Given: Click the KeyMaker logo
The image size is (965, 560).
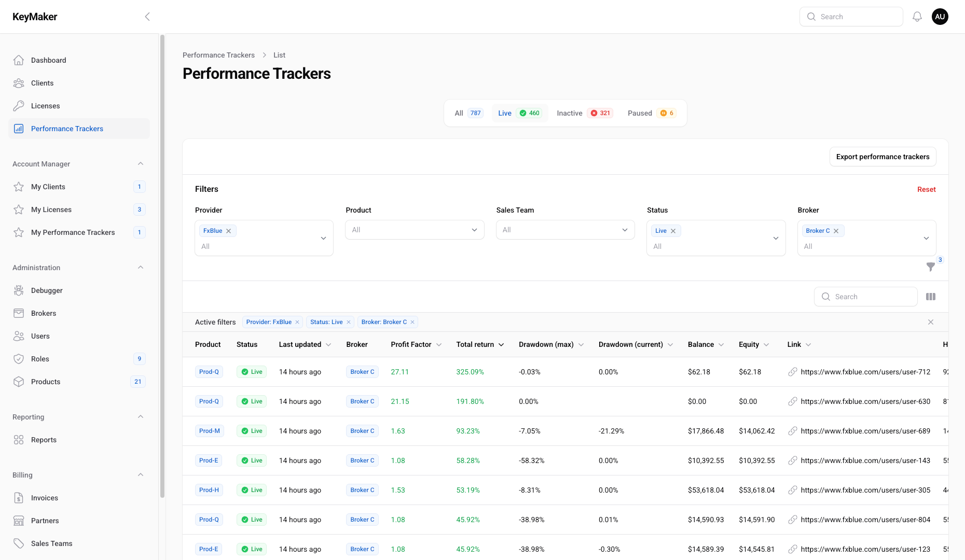Looking at the screenshot, I should (x=35, y=17).
